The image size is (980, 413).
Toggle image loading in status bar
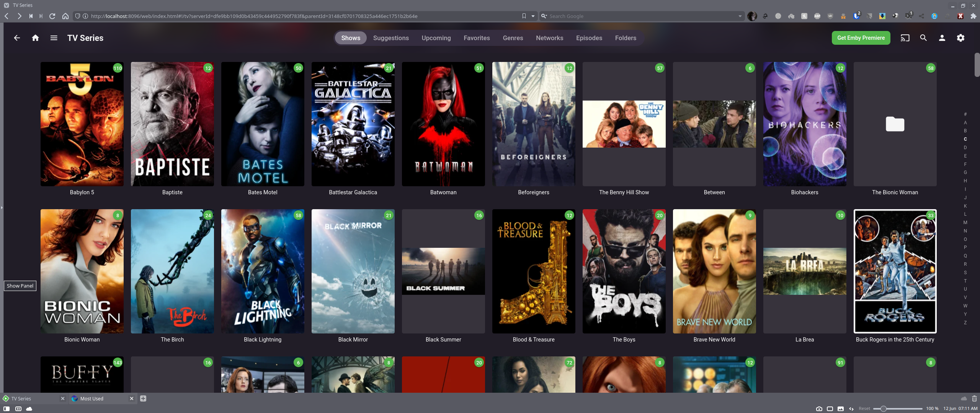[x=841, y=409]
